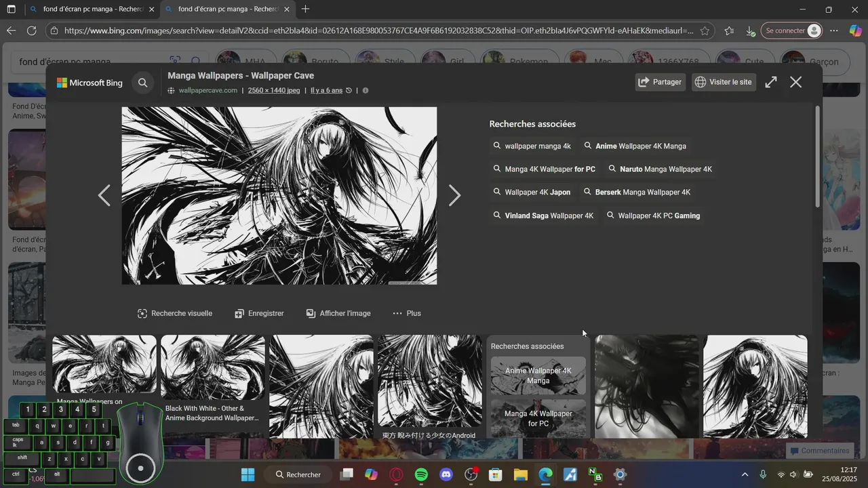Open Discord from the taskbar

pos(446,474)
